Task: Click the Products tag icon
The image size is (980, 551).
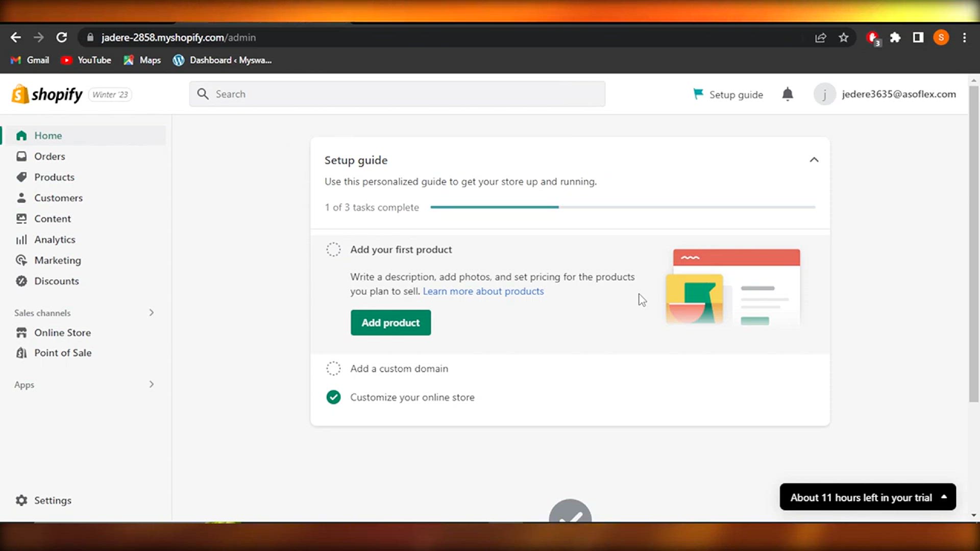Action: pyautogui.click(x=21, y=177)
